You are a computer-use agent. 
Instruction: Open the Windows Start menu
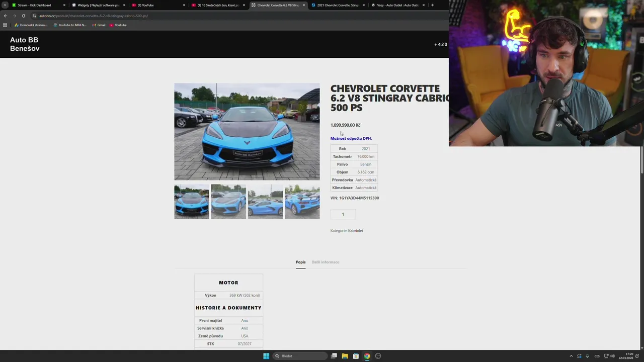(266, 356)
